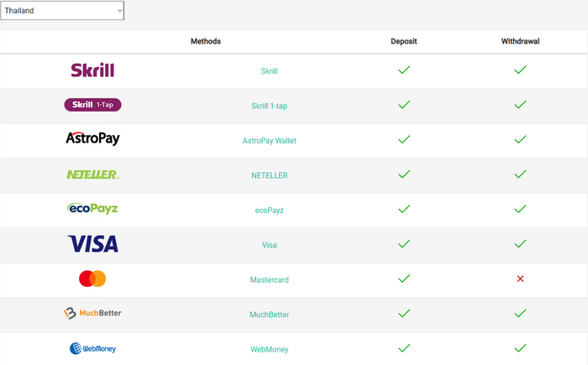The height and width of the screenshot is (365, 588).
Task: Click the Skrill deposit checkmark
Action: [404, 70]
